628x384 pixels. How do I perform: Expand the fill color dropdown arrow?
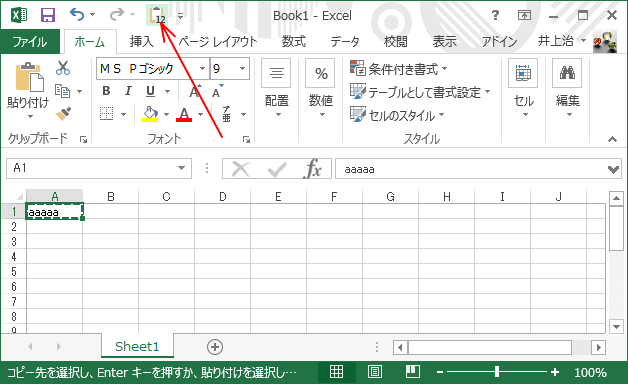pos(166,115)
